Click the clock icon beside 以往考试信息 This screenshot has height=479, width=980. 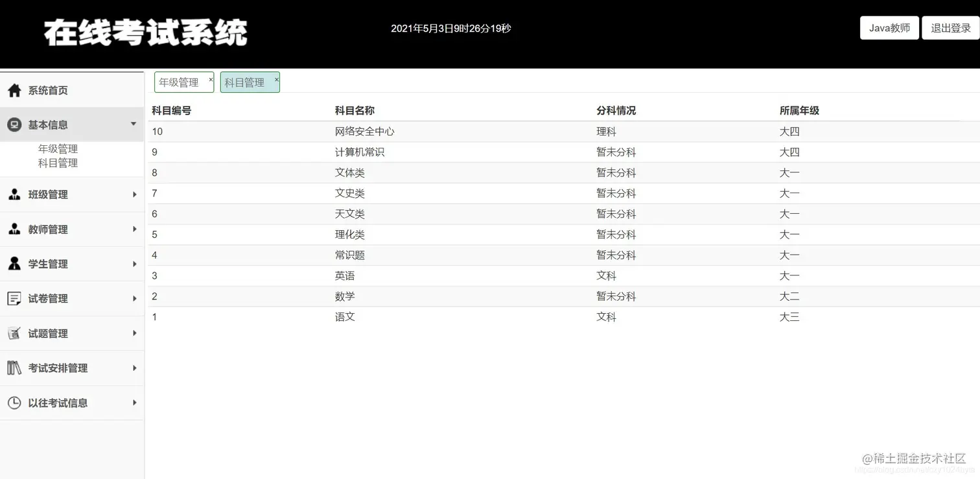pos(14,403)
